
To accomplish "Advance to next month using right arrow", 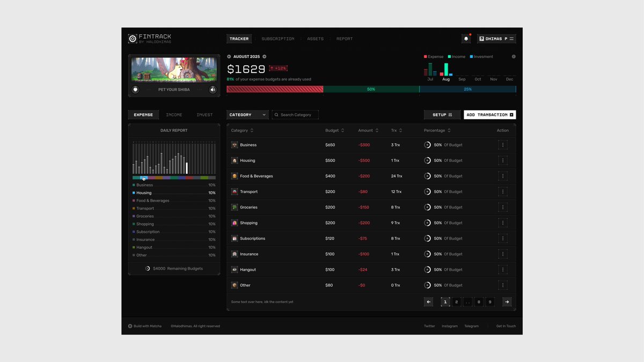I will coord(264,56).
